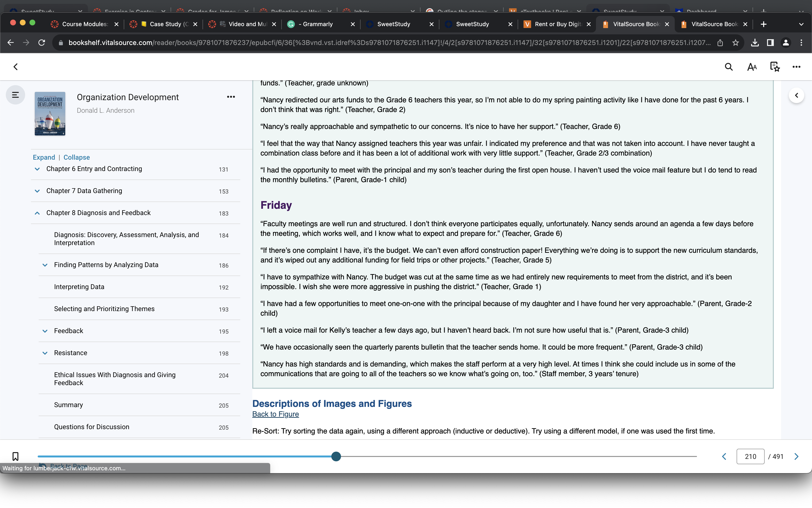Open Chapter 6 Entry and Contracting
This screenshot has width=812, height=508.
point(94,169)
